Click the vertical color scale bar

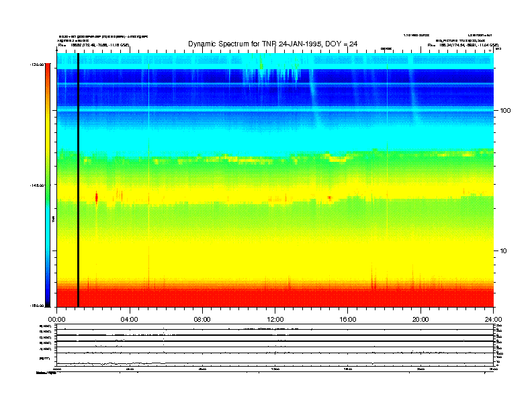48,185
